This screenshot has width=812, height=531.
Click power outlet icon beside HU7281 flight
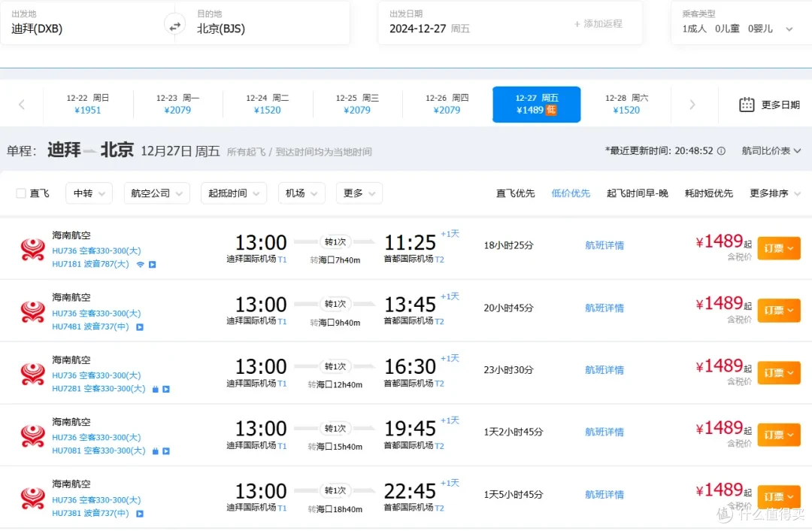pos(156,389)
